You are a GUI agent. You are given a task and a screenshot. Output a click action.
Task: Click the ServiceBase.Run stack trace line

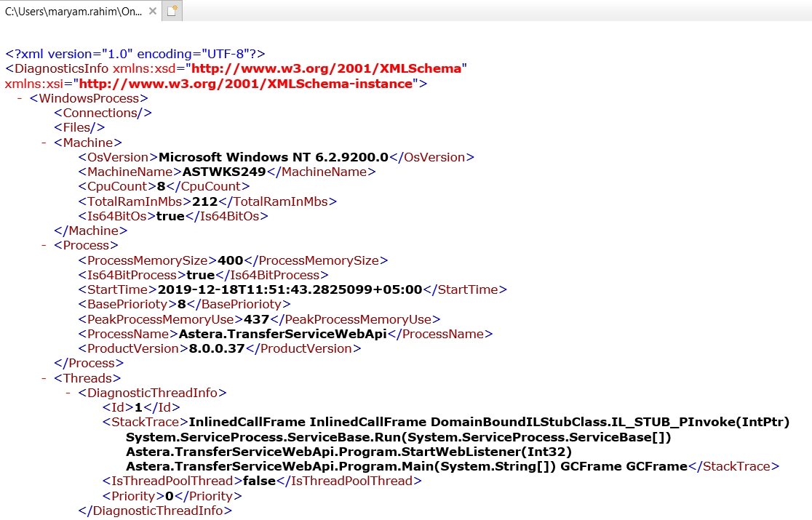click(398, 437)
